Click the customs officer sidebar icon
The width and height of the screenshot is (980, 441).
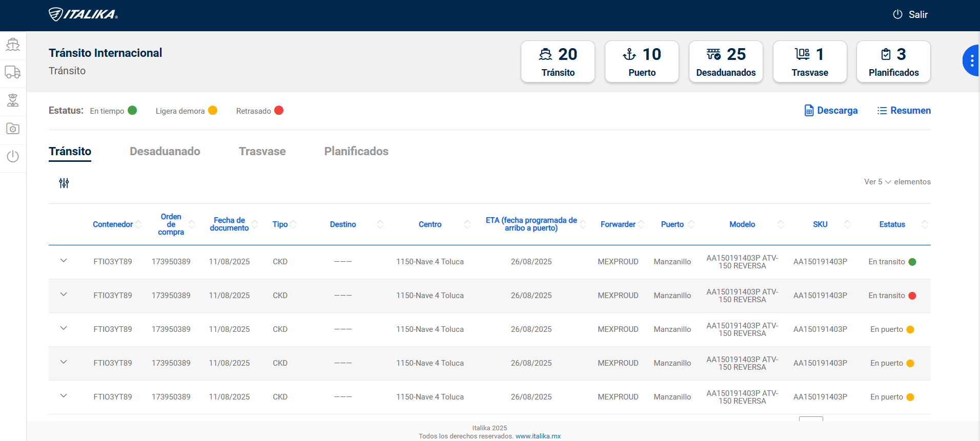[x=13, y=100]
